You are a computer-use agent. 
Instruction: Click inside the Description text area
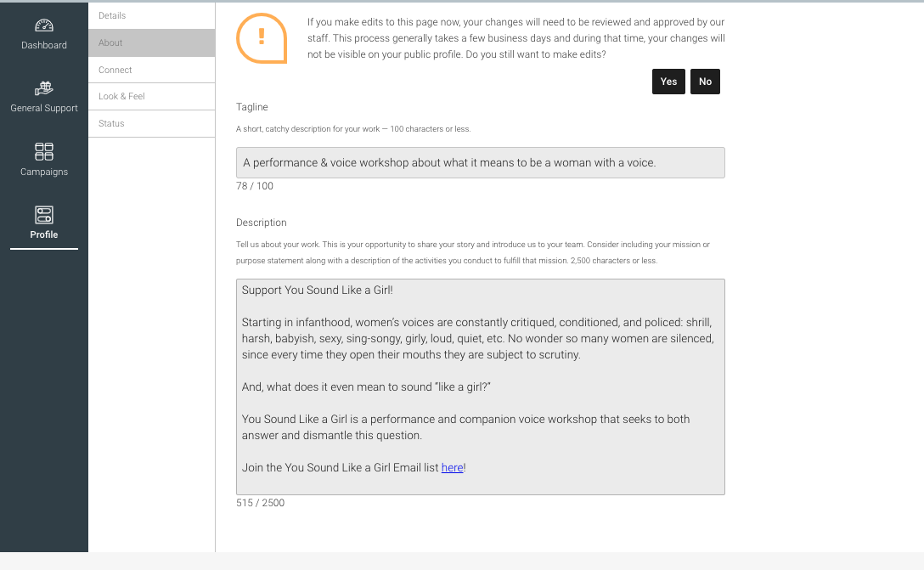click(481, 387)
